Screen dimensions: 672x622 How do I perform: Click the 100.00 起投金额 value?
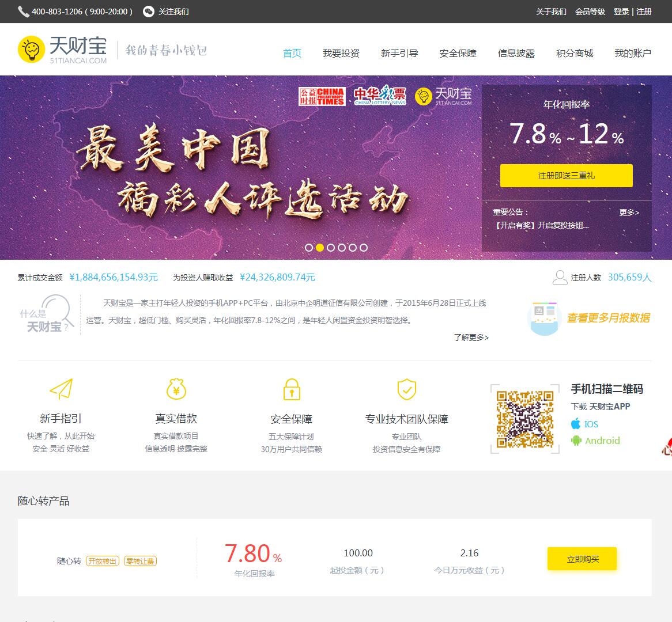[x=358, y=553]
